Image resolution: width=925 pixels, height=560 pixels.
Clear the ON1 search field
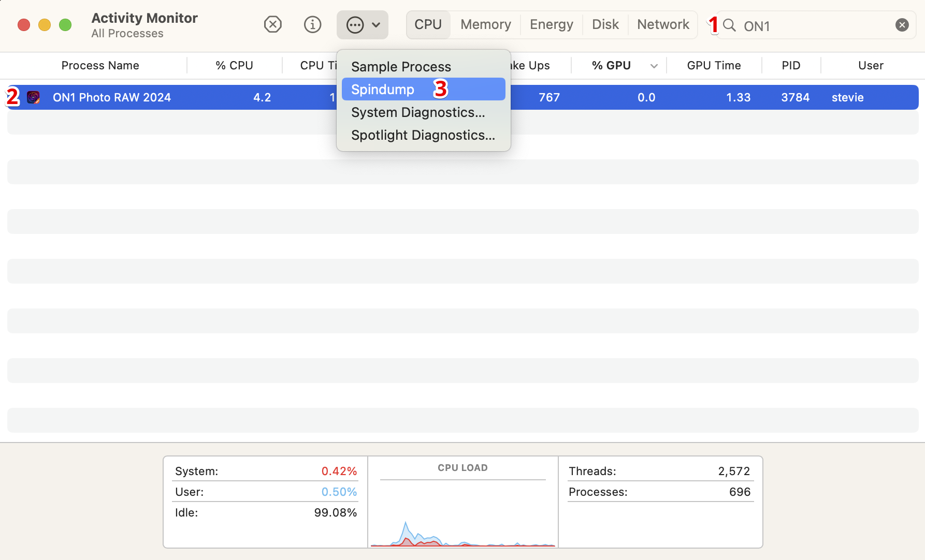pyautogui.click(x=902, y=25)
